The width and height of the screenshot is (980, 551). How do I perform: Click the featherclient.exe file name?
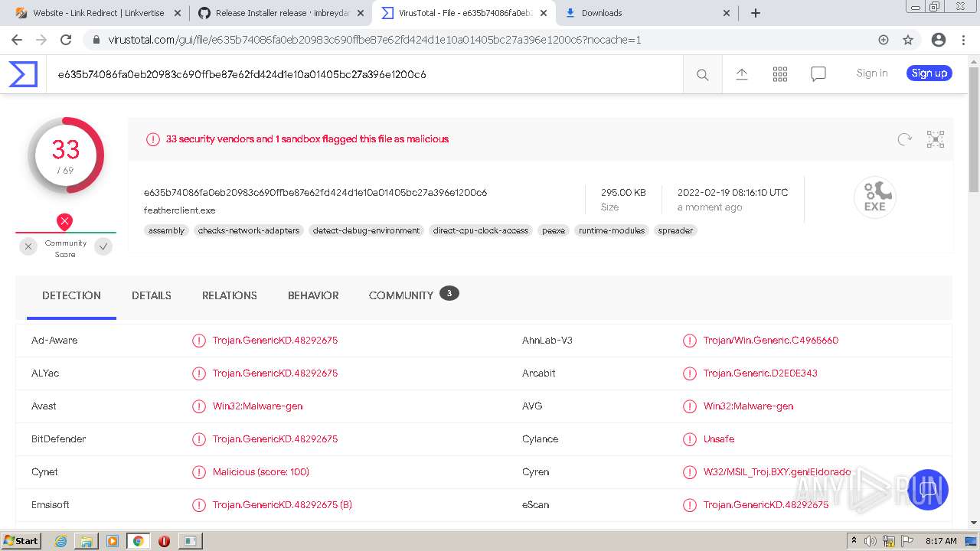tap(179, 210)
